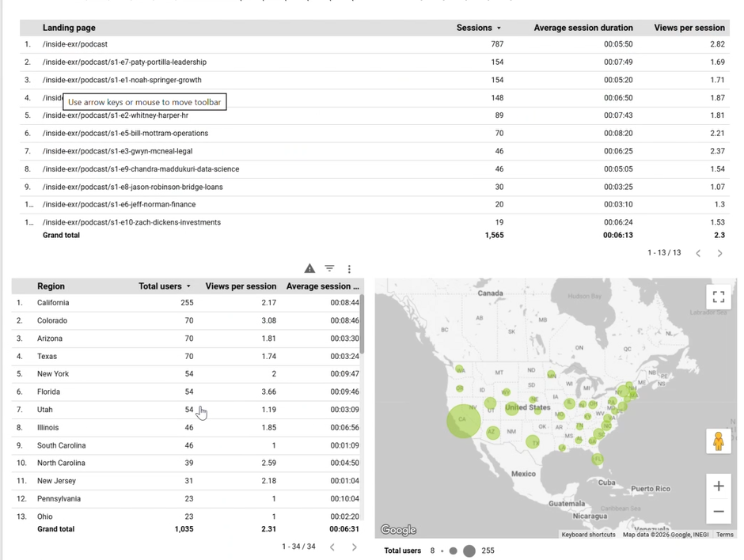The width and height of the screenshot is (744, 560).
Task: Select the New Jersey region row
Action: tap(186, 481)
